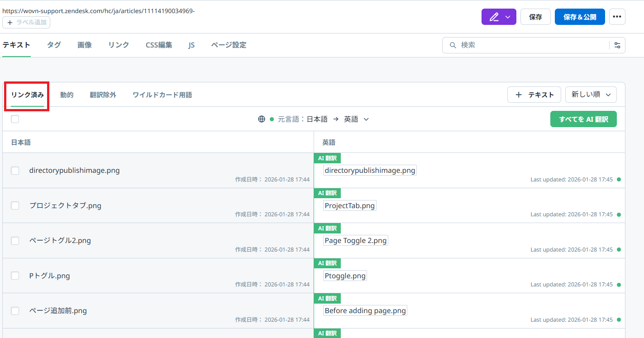Click the plus icon on テキスト button
644x338 pixels.
tap(519, 95)
